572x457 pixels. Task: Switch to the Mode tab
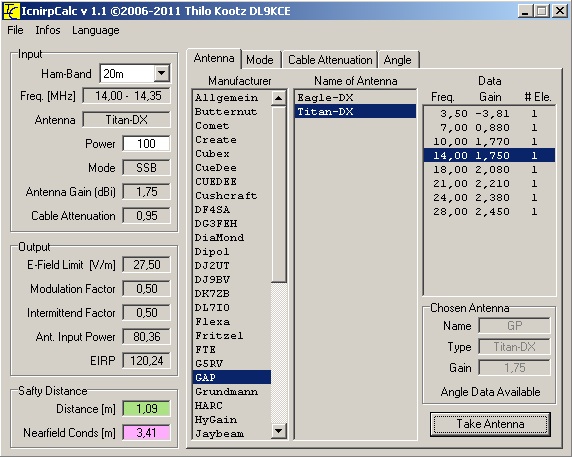pos(260,60)
